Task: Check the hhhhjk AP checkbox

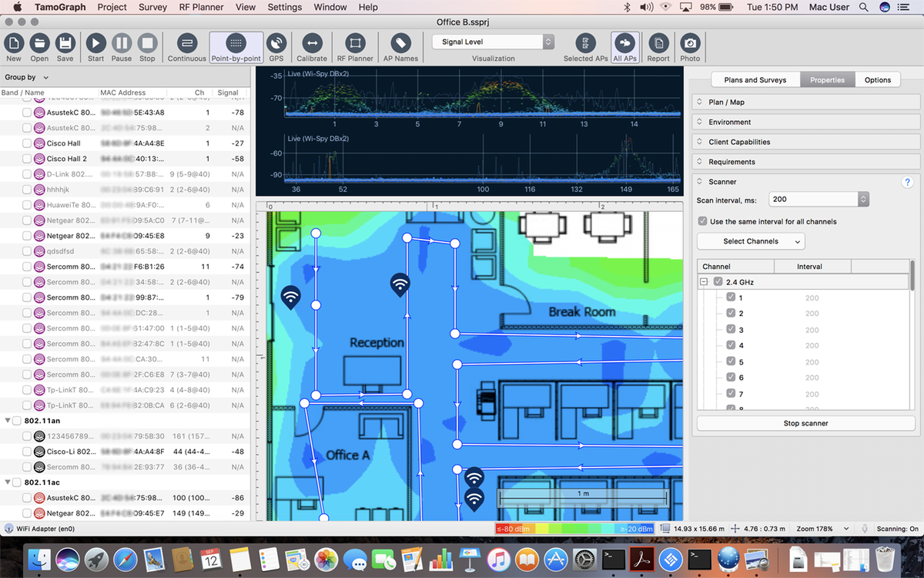Action: (x=27, y=190)
